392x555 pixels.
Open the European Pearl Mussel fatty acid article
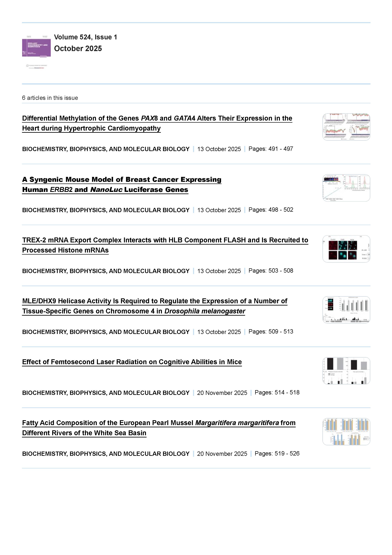click(x=159, y=423)
